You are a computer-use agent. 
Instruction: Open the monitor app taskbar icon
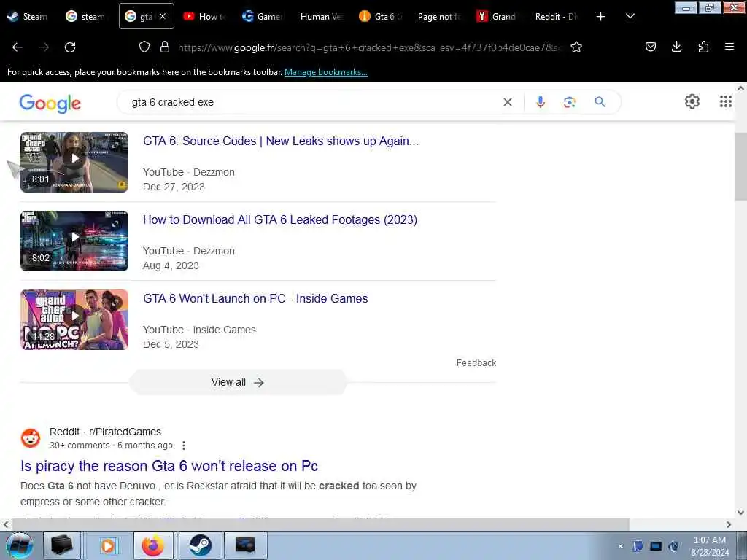click(245, 545)
